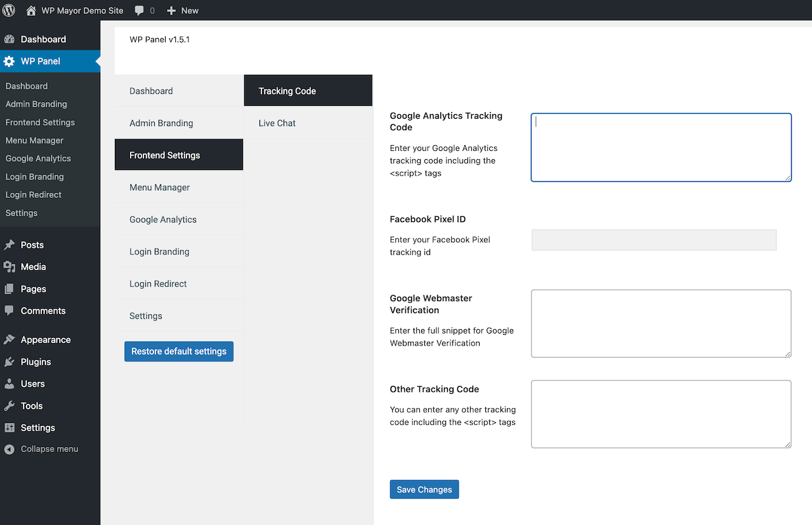Click the Facebook Pixel ID input field
Screen dimensions: 812x525
(x=654, y=240)
